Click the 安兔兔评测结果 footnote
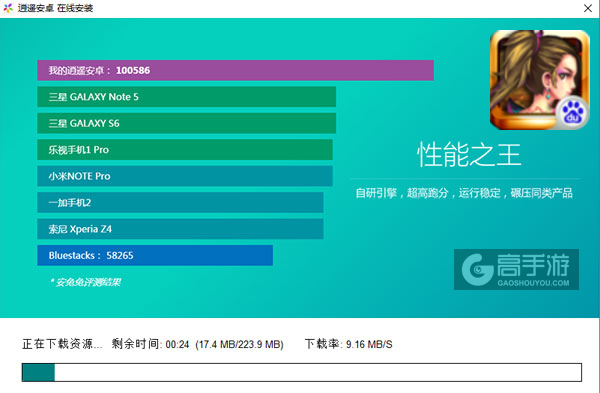The height and width of the screenshot is (393, 600). coord(86,282)
